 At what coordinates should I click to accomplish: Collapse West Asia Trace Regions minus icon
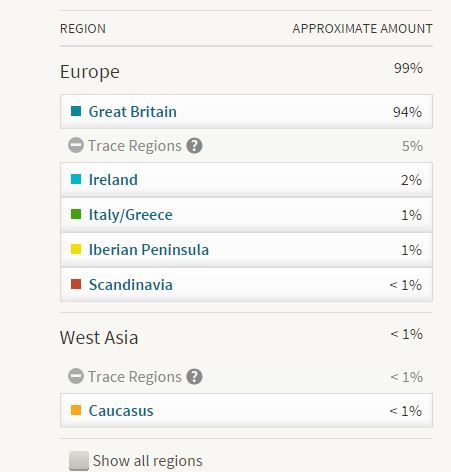(x=76, y=376)
